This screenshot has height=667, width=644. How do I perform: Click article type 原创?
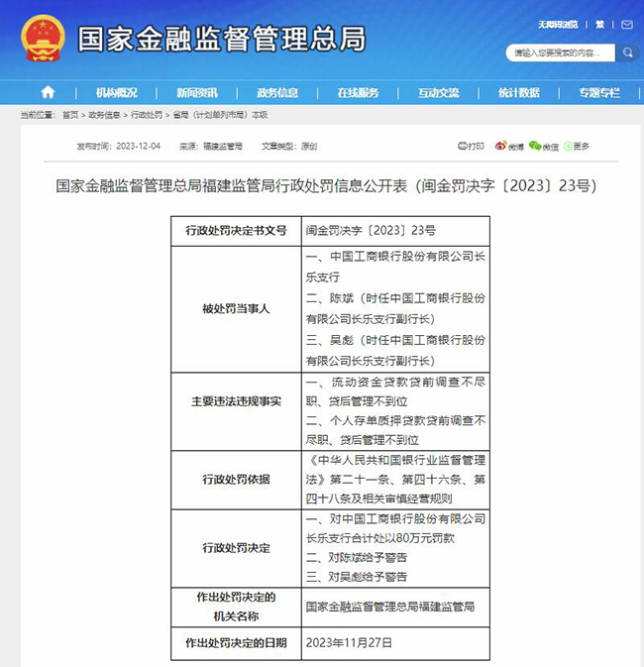(309, 146)
